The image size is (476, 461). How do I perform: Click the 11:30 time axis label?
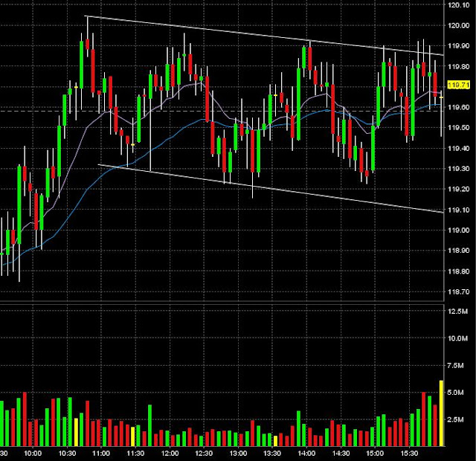[x=135, y=454]
